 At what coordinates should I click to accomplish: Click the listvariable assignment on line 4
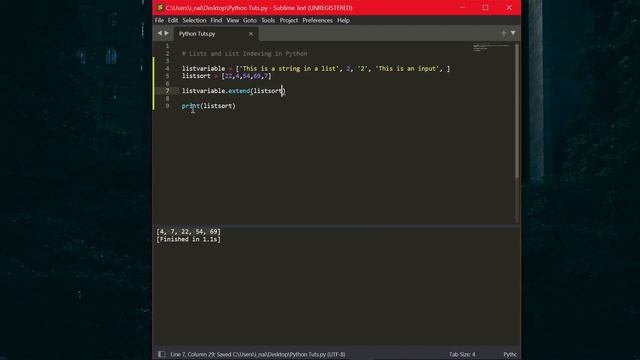(x=316, y=69)
